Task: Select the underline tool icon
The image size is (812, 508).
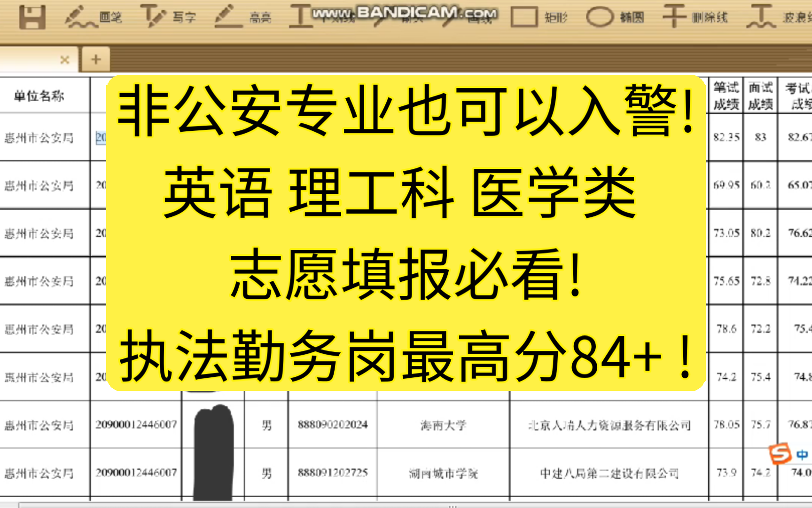Action: [x=300, y=16]
